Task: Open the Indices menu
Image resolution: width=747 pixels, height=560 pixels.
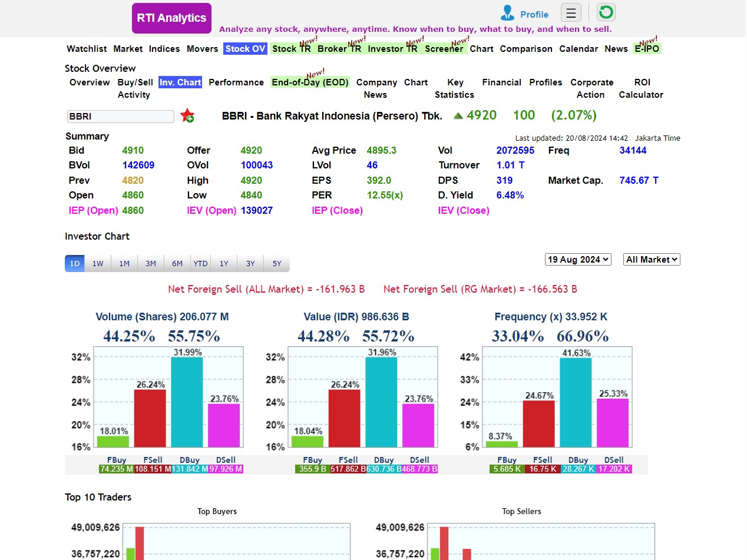Action: (x=164, y=49)
